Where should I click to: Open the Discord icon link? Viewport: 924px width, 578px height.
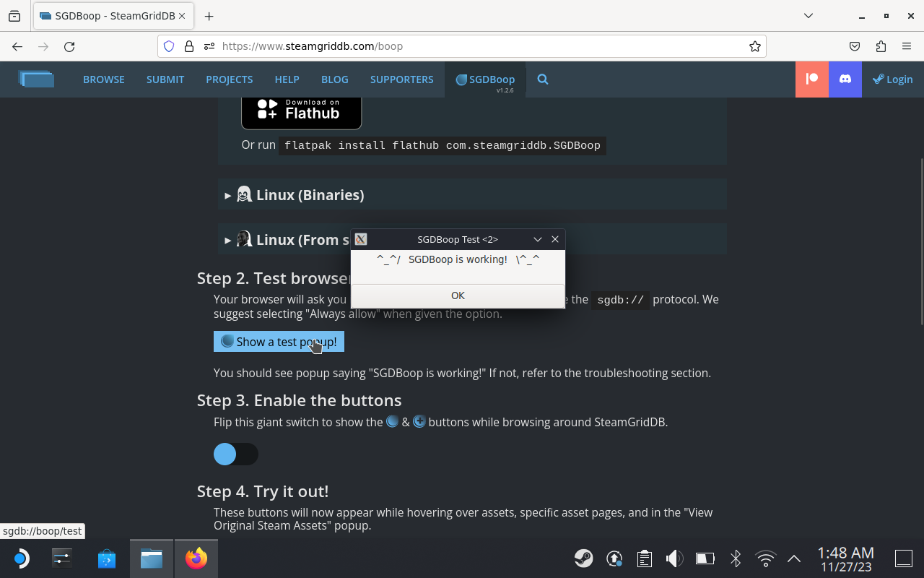click(x=845, y=79)
